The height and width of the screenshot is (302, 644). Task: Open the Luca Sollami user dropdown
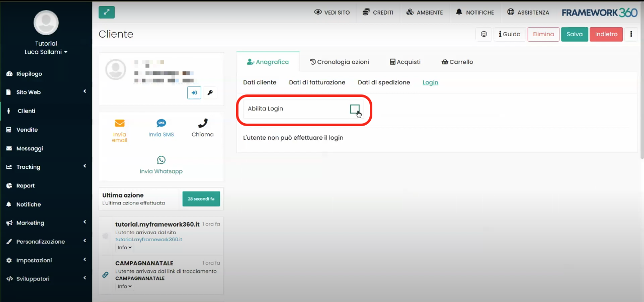[x=46, y=52]
